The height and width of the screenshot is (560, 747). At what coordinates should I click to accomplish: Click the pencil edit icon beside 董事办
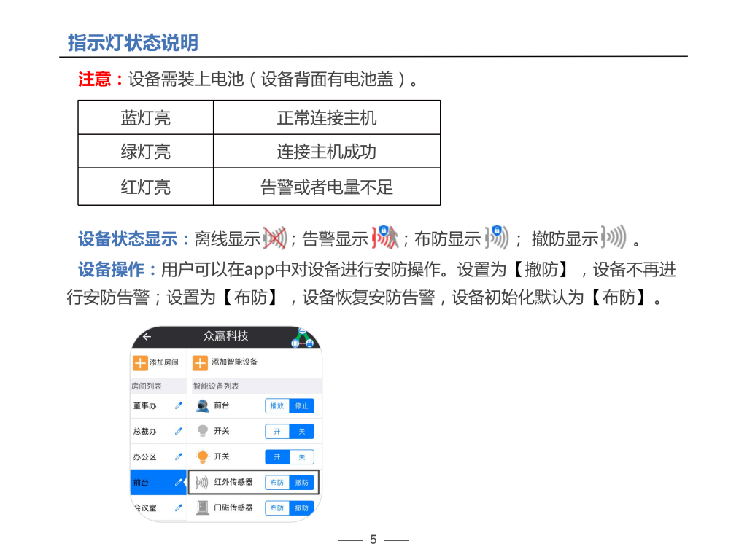(178, 406)
